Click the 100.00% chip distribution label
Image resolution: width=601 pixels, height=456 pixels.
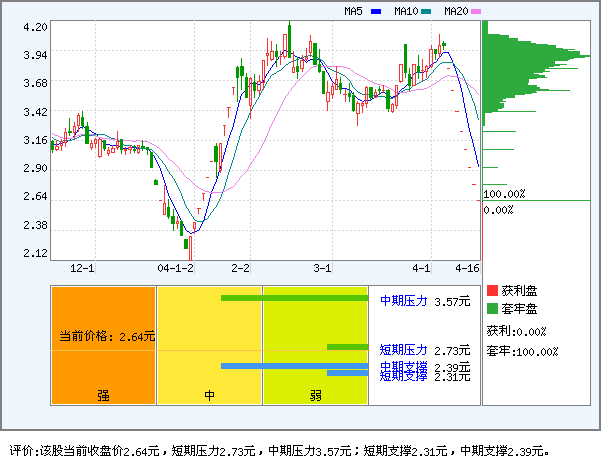pos(504,193)
